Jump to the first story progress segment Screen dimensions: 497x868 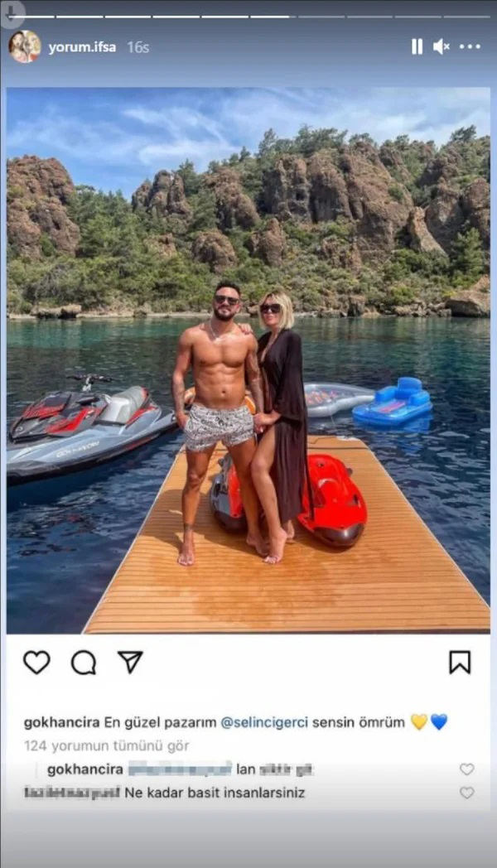point(31,17)
